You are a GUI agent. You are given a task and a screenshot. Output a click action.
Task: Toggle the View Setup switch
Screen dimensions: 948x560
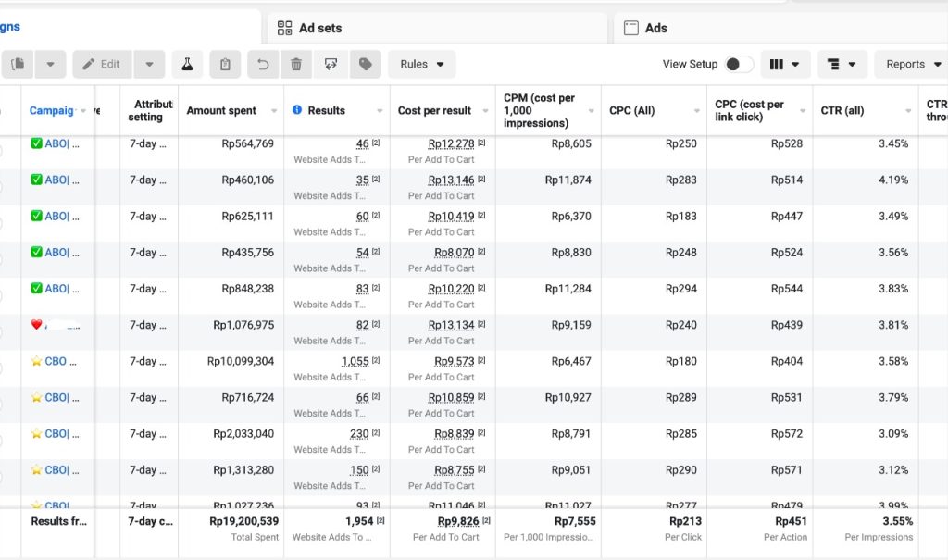tap(739, 64)
